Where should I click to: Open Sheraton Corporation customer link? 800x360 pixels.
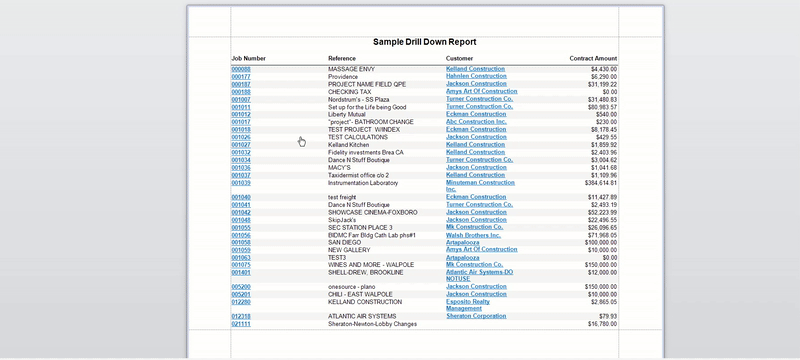[476, 316]
